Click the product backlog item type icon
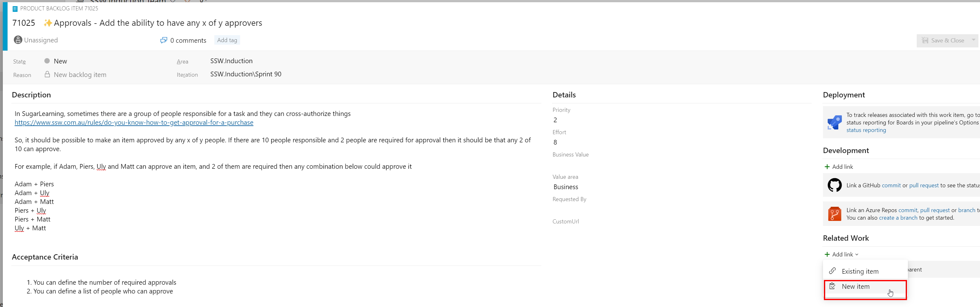980x307 pixels. (x=15, y=8)
